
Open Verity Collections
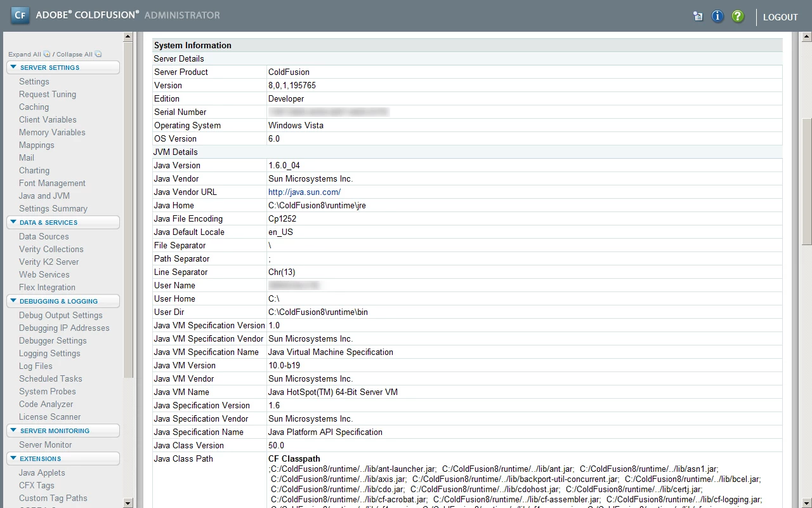[51, 249]
